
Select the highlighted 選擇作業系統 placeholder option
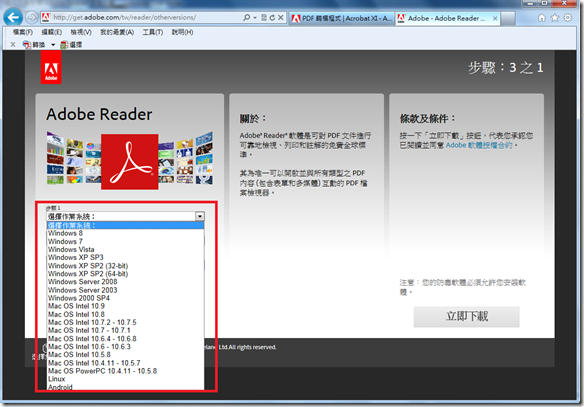(126, 225)
